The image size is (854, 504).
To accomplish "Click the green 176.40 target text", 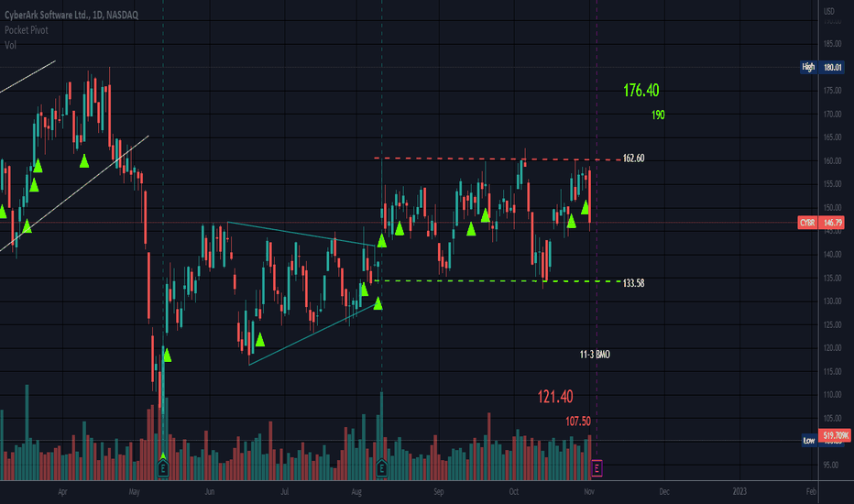I will (x=641, y=90).
